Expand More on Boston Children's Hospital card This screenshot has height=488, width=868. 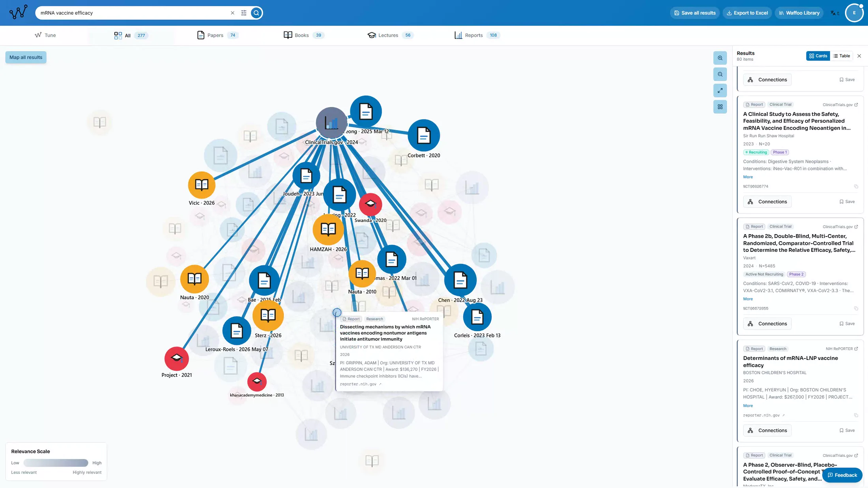748,406
